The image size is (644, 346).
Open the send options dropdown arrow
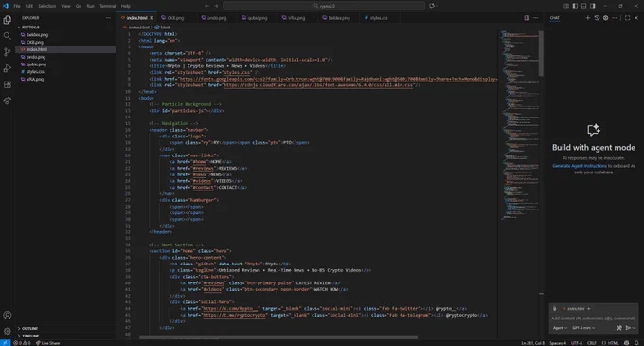coord(634,328)
